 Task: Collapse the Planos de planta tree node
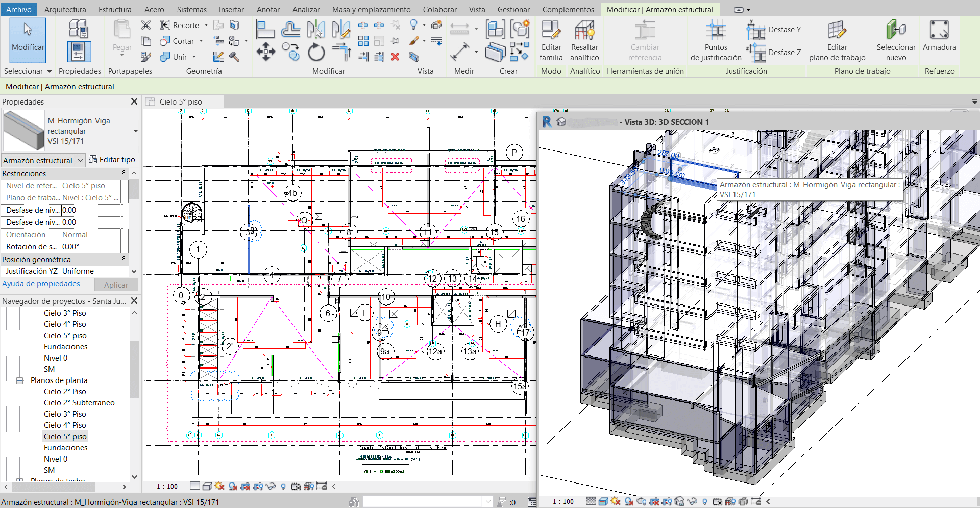[x=20, y=380]
